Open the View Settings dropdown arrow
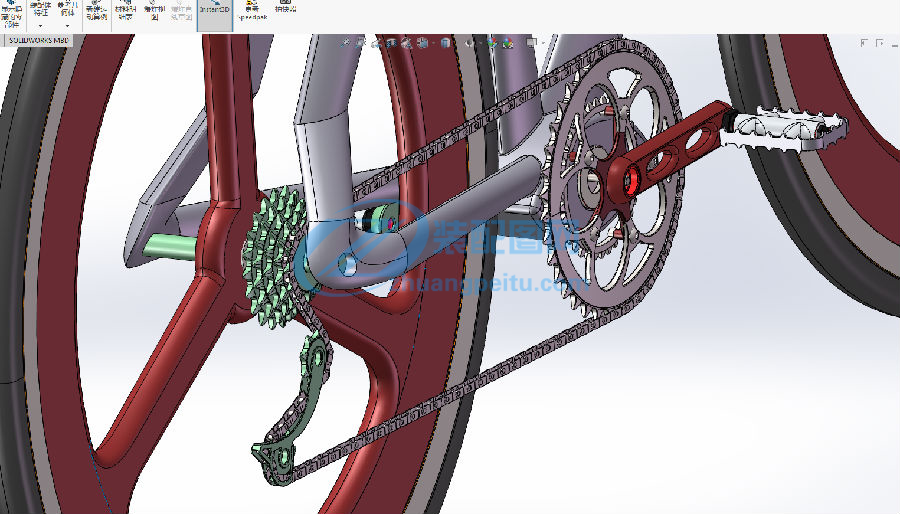 click(x=542, y=43)
